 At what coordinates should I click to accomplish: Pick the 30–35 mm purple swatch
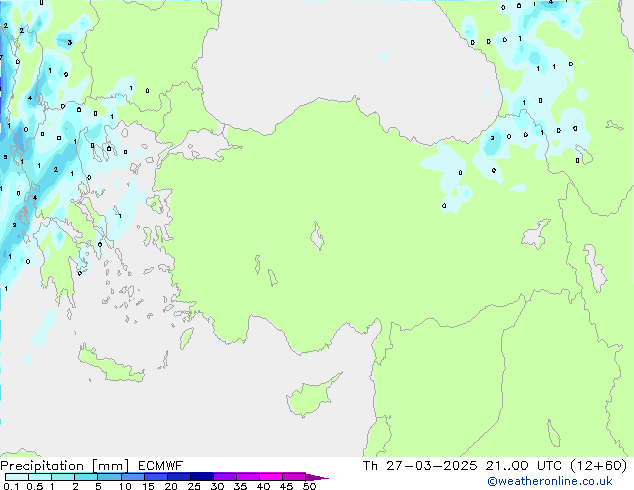pyautogui.click(x=224, y=477)
